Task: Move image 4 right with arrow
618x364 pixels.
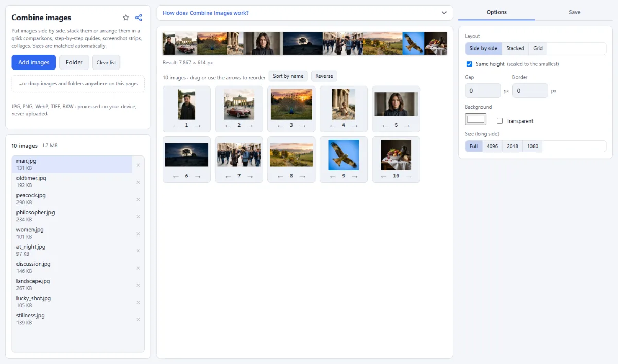Action: coord(355,126)
